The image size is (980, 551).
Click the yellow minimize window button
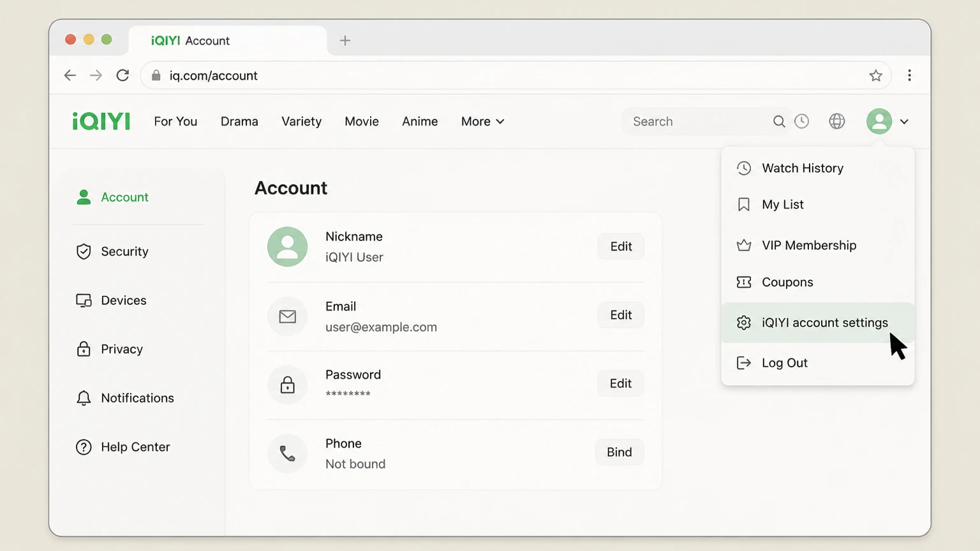(x=89, y=40)
